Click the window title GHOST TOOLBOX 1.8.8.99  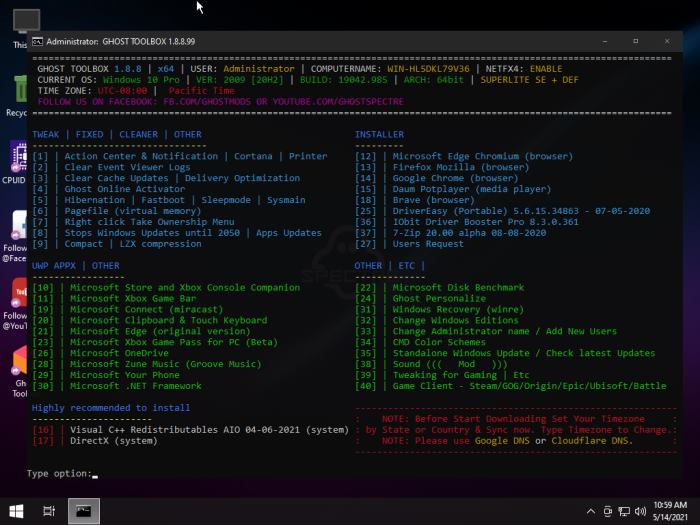click(149, 42)
